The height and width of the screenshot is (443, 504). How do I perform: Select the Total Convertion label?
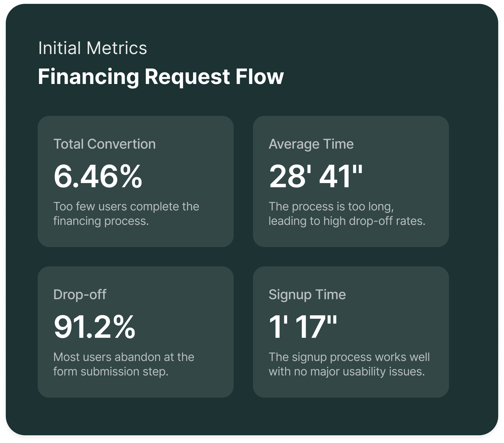[x=105, y=144]
